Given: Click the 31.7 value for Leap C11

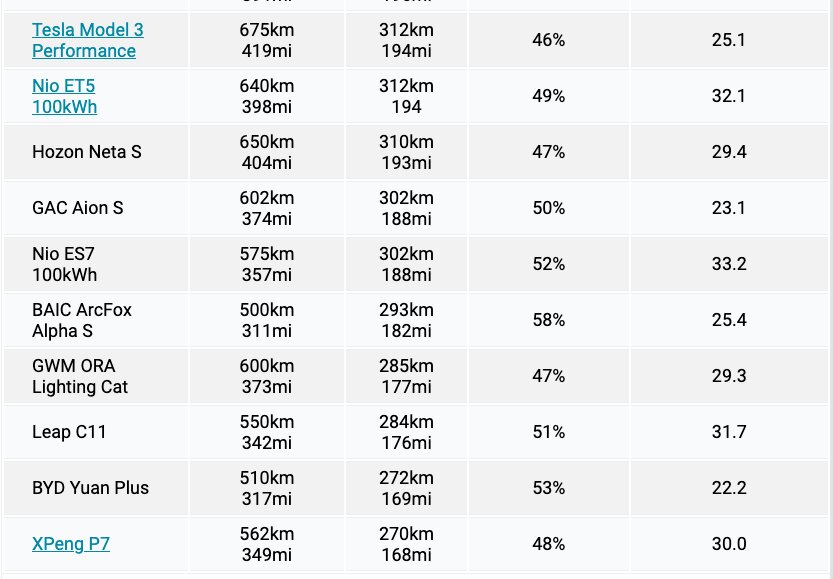Looking at the screenshot, I should click(729, 432).
